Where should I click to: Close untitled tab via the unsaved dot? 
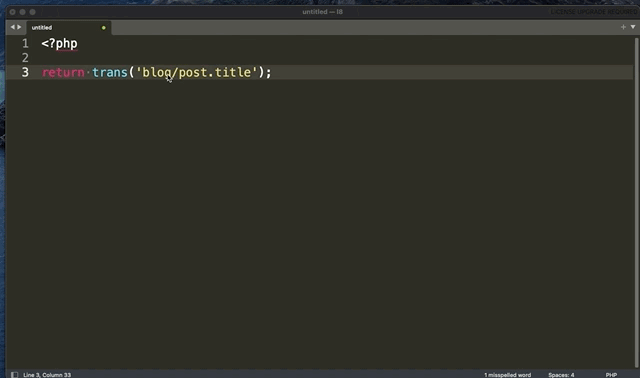[x=103, y=28]
